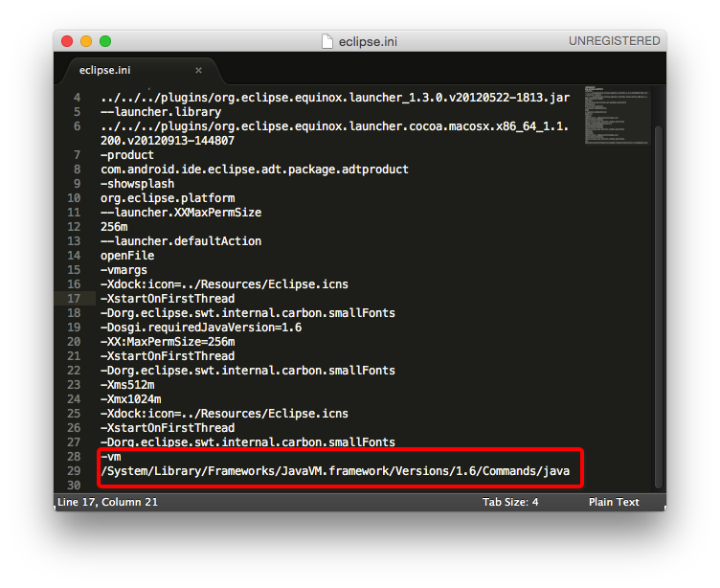
Task: Click line number 30 in the gutter
Action: pos(74,486)
